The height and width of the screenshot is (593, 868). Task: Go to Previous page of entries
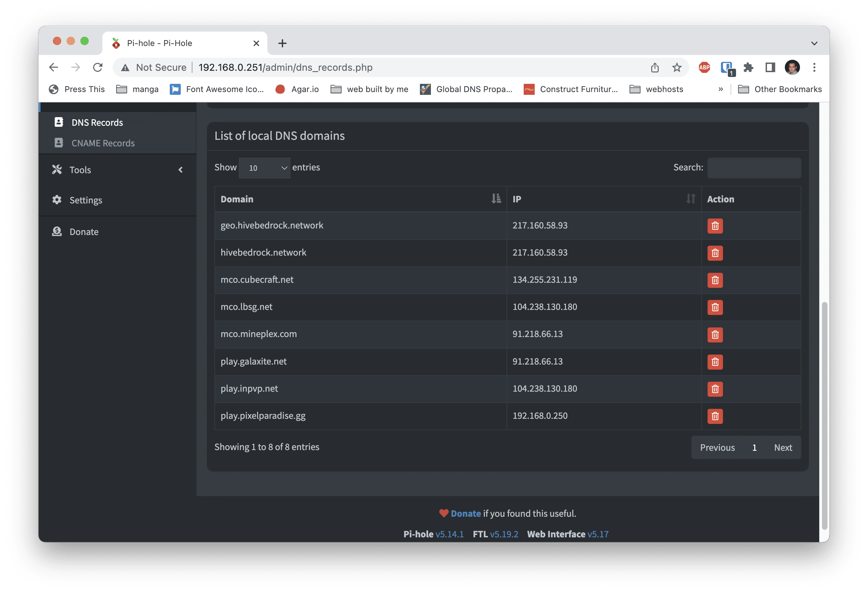[x=717, y=447]
